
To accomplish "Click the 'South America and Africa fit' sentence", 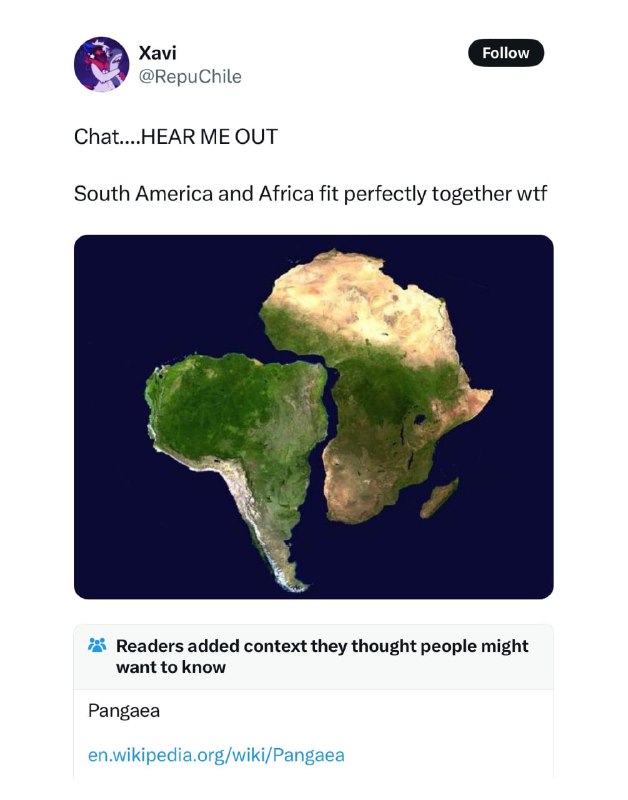I will tap(310, 194).
